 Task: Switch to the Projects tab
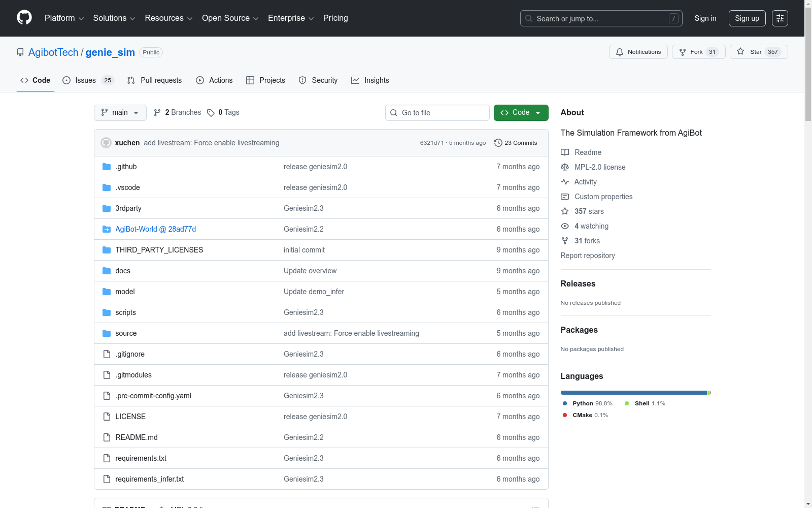pos(265,80)
